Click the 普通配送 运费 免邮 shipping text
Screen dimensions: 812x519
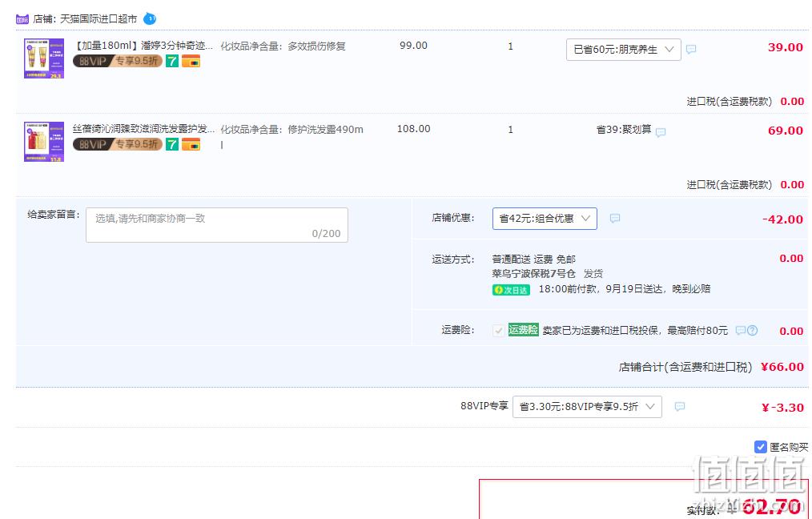click(533, 259)
